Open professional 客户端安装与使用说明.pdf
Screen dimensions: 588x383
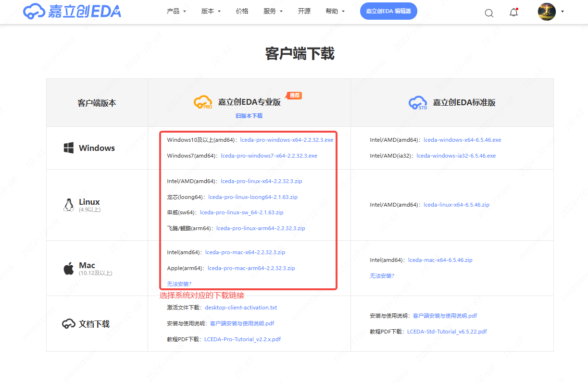click(242, 323)
